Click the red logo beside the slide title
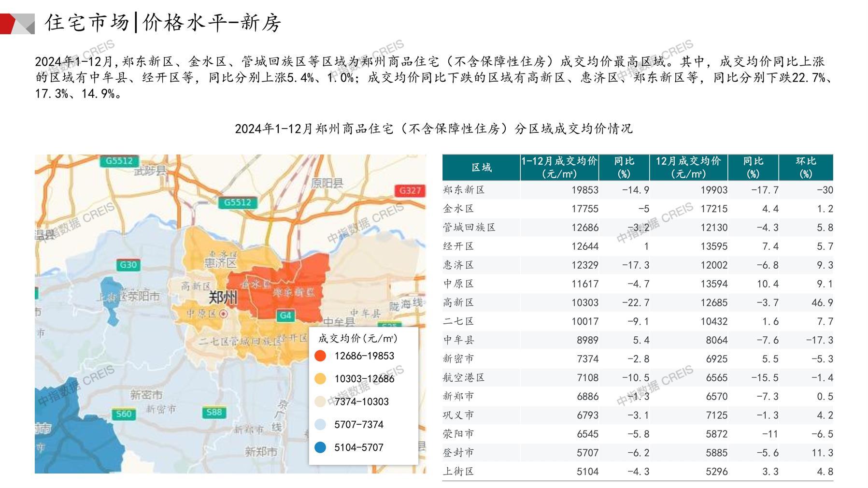Screen dimensions: 868x488 pos(17,24)
